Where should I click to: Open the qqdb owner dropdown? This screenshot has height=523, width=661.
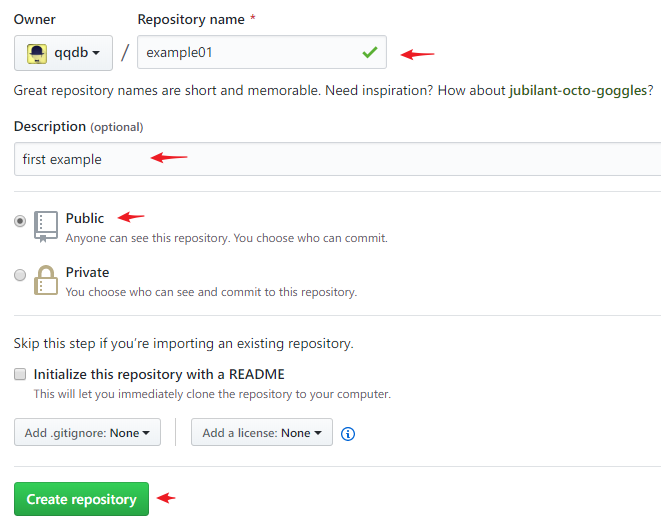tap(63, 53)
